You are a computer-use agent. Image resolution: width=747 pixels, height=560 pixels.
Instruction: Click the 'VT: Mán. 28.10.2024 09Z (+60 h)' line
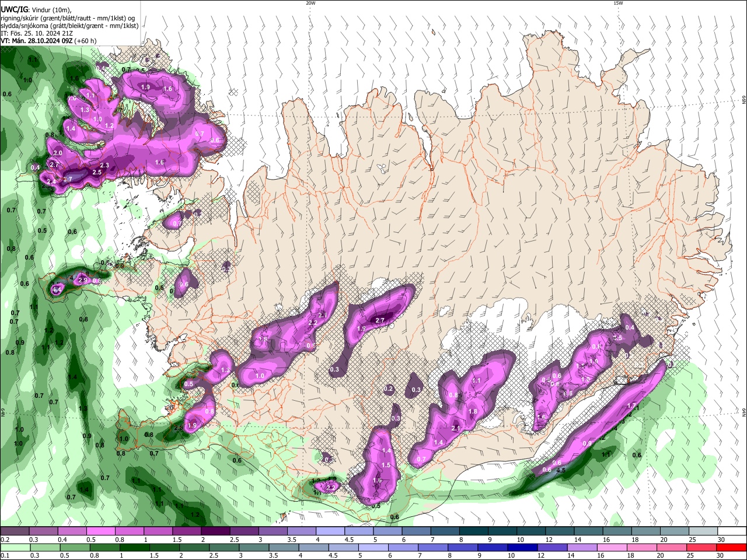pos(48,41)
